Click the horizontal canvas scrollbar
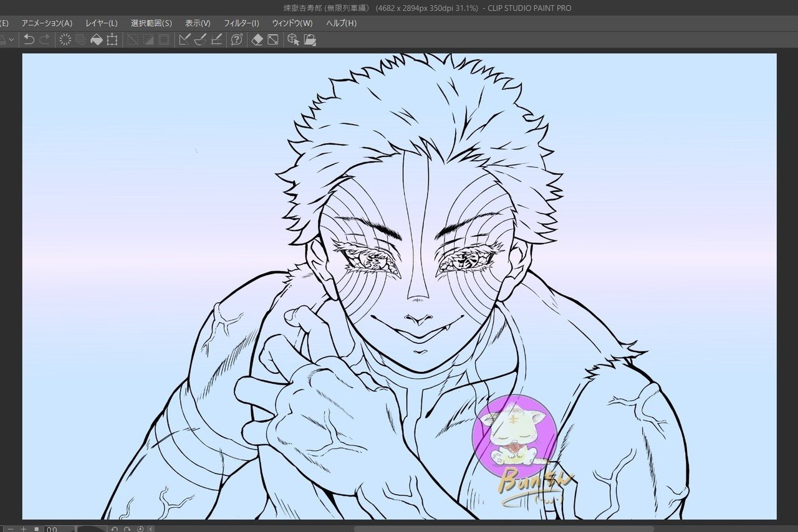This screenshot has height=532, width=798. pos(504,529)
